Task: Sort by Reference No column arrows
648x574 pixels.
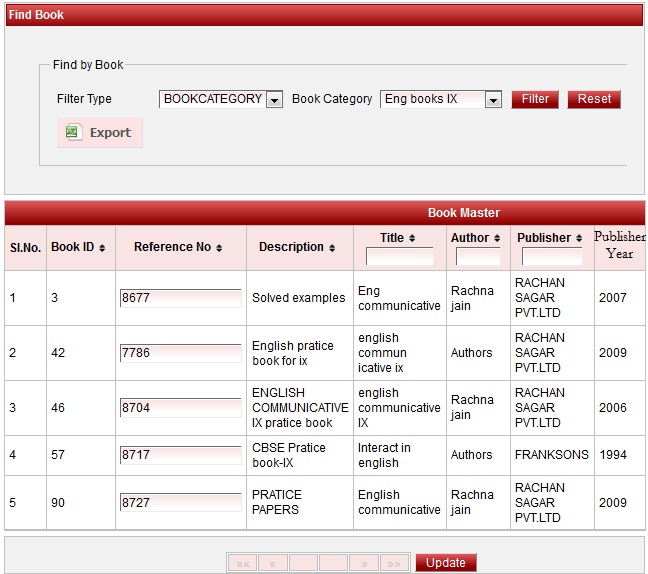Action: (x=219, y=248)
